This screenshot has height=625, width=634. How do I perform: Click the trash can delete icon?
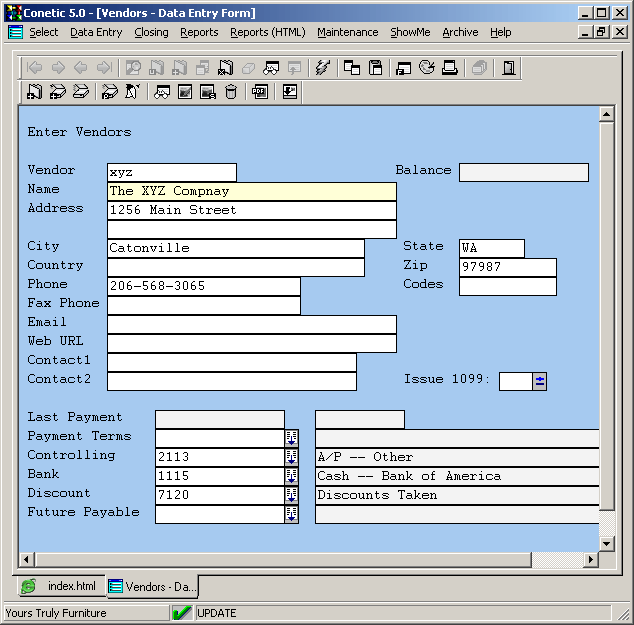pyautogui.click(x=232, y=92)
